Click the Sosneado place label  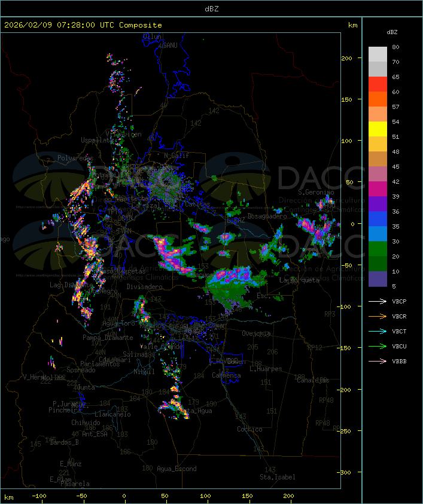[x=81, y=370]
